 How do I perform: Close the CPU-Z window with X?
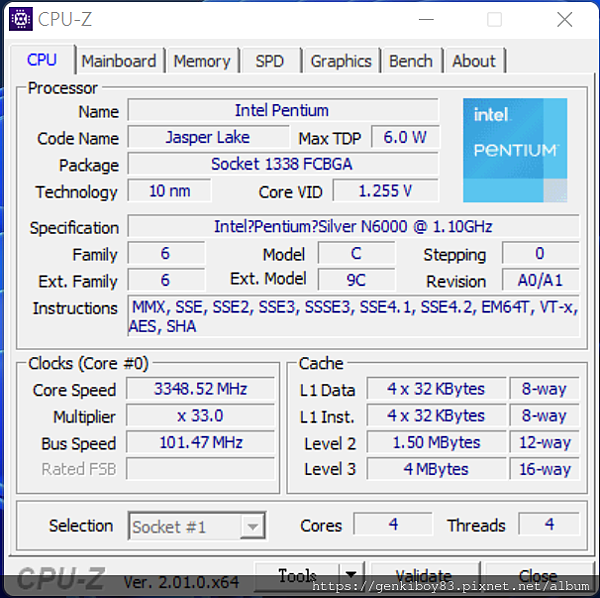564,19
